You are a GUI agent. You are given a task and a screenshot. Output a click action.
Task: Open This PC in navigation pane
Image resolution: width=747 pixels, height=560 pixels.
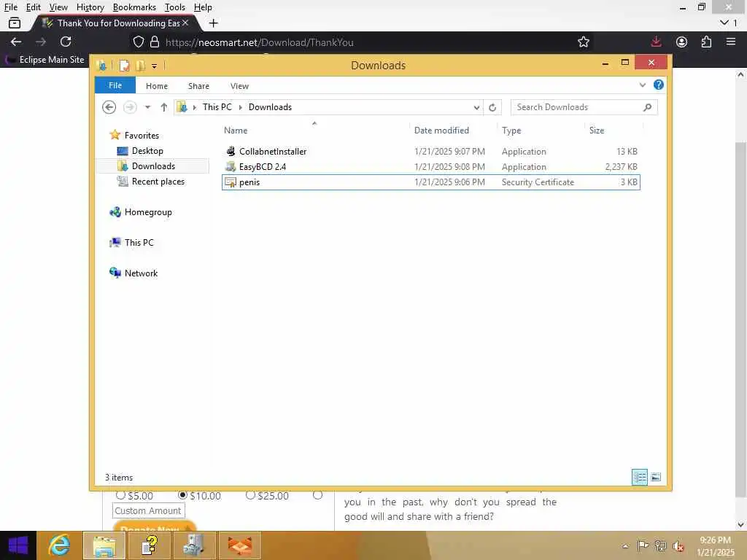[x=139, y=242]
